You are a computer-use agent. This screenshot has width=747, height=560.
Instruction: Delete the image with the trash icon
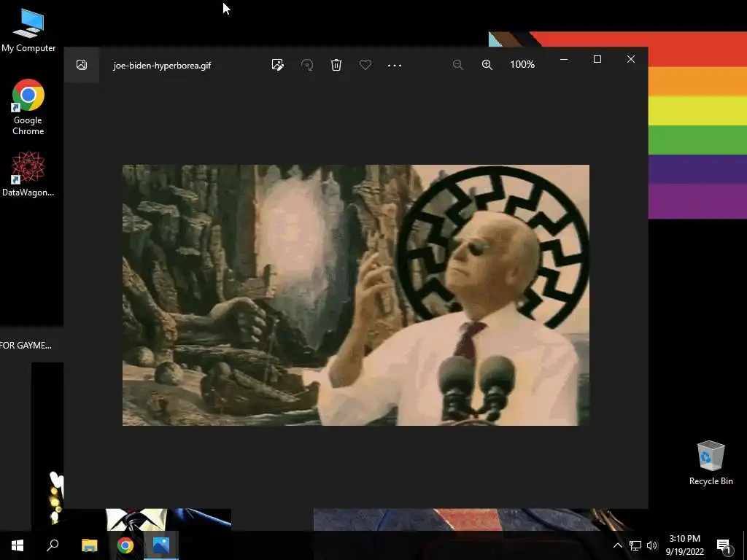pos(336,65)
